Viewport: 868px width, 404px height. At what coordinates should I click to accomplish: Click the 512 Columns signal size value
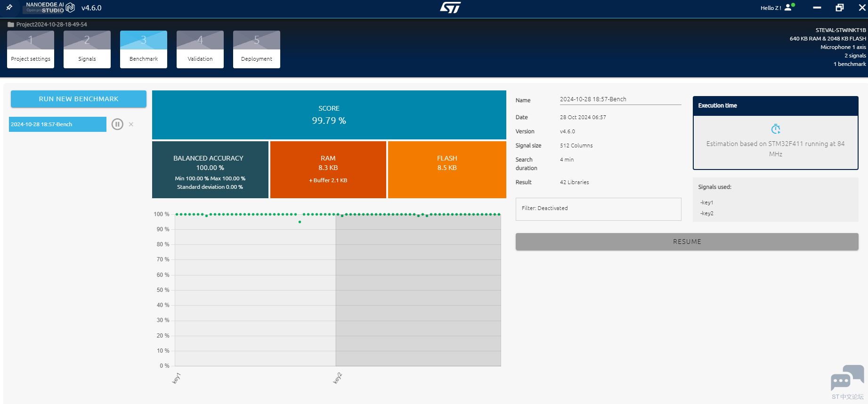point(576,145)
